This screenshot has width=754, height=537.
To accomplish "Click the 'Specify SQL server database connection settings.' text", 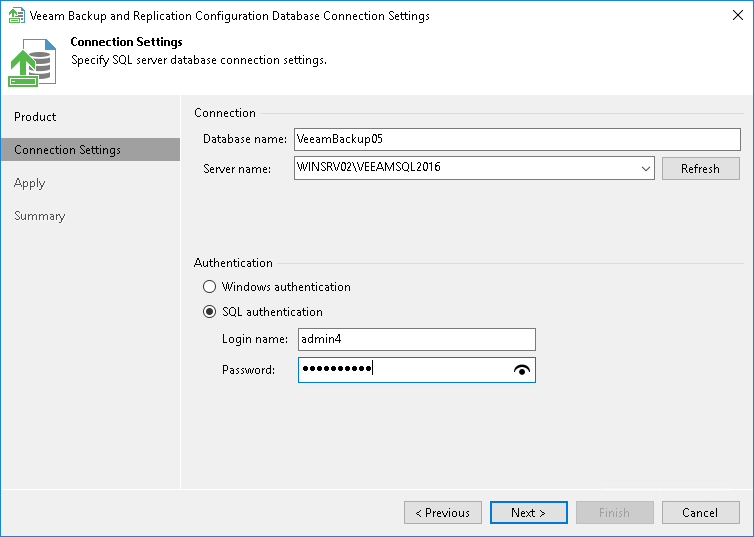I will tap(199, 60).
